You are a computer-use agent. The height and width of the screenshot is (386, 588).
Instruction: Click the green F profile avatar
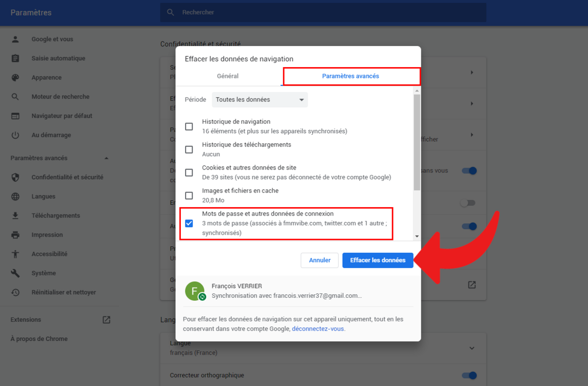[195, 291]
